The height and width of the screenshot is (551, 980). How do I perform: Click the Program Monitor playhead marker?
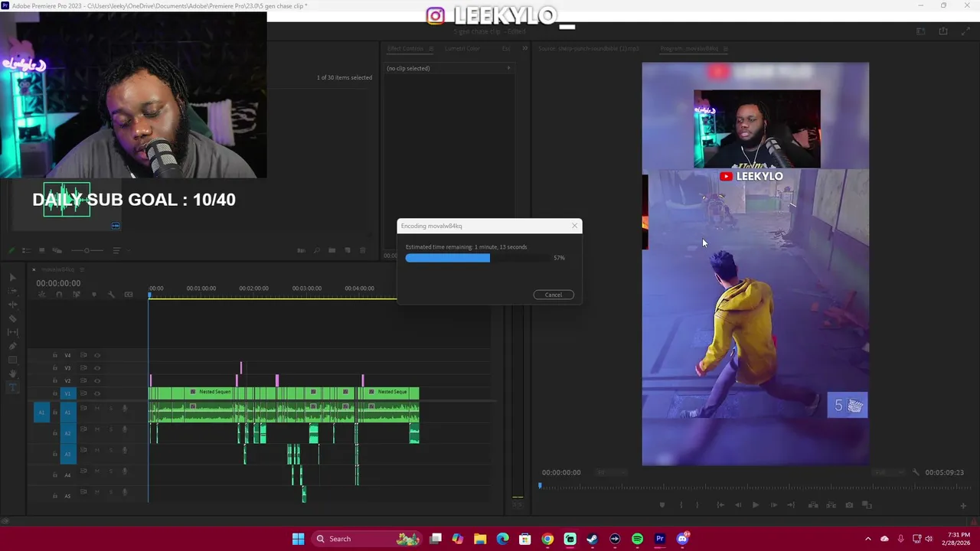pos(540,485)
